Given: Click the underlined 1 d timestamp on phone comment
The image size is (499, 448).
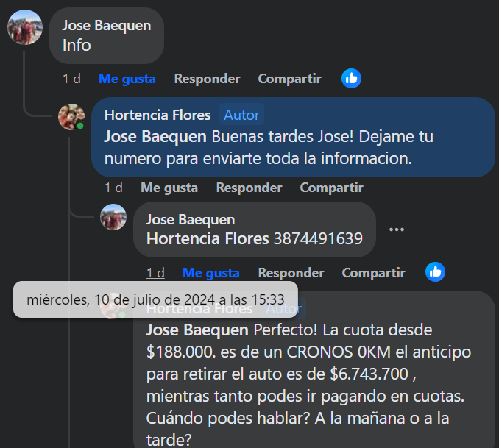Looking at the screenshot, I should [x=155, y=273].
